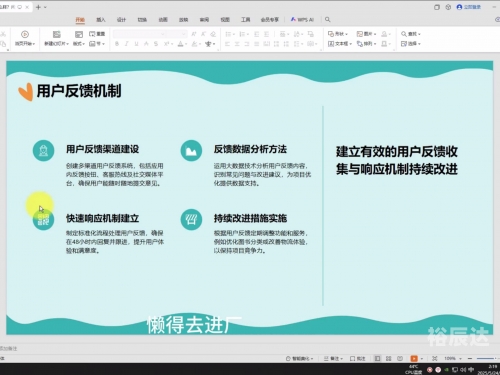Viewport: 500px width, 375px height.
Task: Toggle normal view button in status bar
Action: tap(377, 359)
